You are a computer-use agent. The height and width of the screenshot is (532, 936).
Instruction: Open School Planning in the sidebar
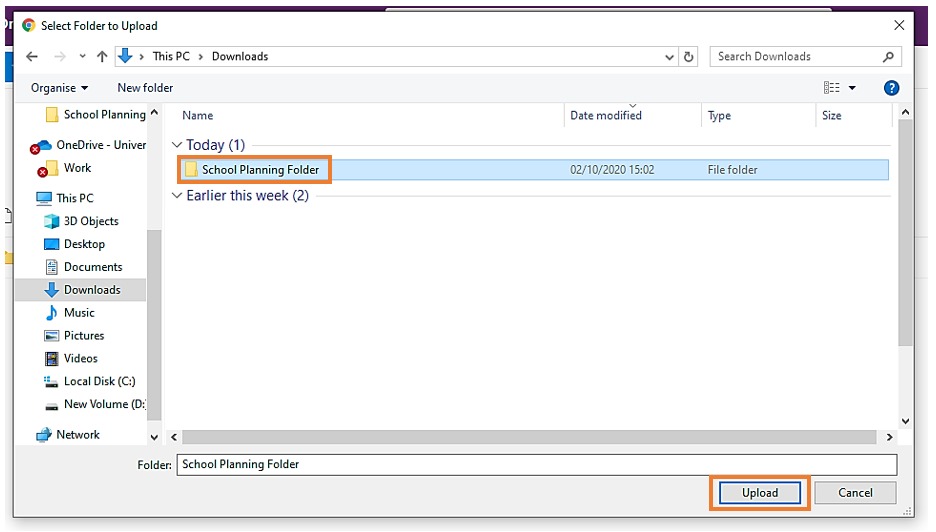coord(104,115)
